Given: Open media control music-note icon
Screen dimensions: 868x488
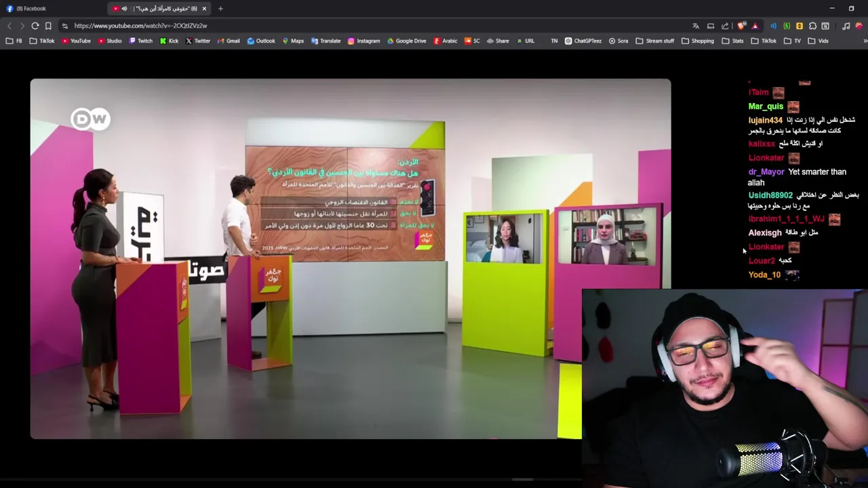Looking at the screenshot, I should coord(846,26).
